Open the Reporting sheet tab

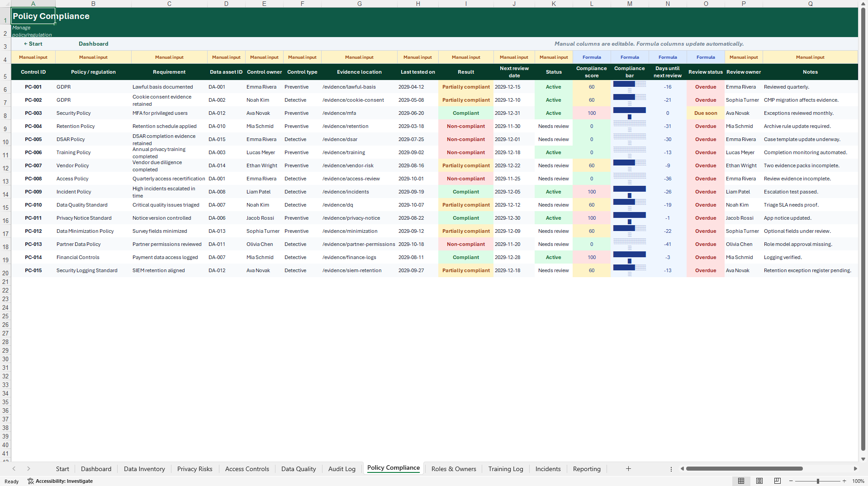(587, 469)
